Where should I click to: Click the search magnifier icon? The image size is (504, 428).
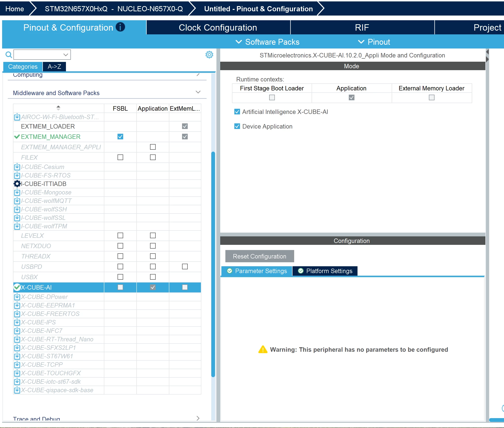(x=9, y=55)
